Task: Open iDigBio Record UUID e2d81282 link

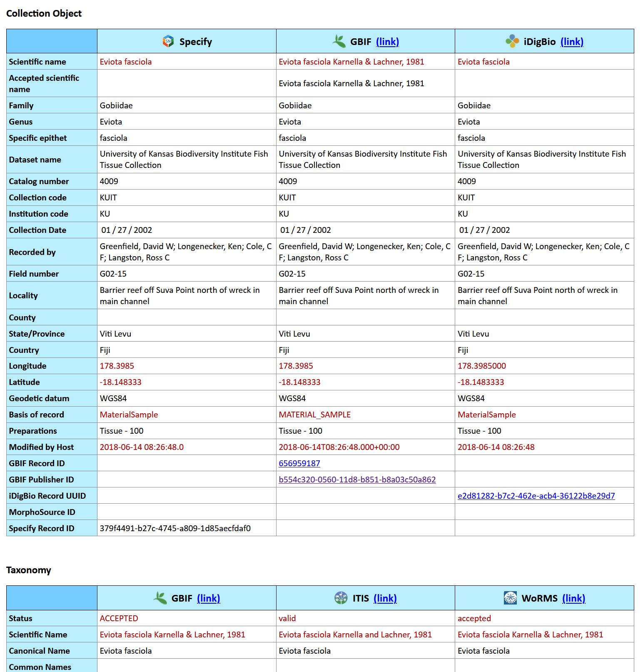Action: [536, 496]
